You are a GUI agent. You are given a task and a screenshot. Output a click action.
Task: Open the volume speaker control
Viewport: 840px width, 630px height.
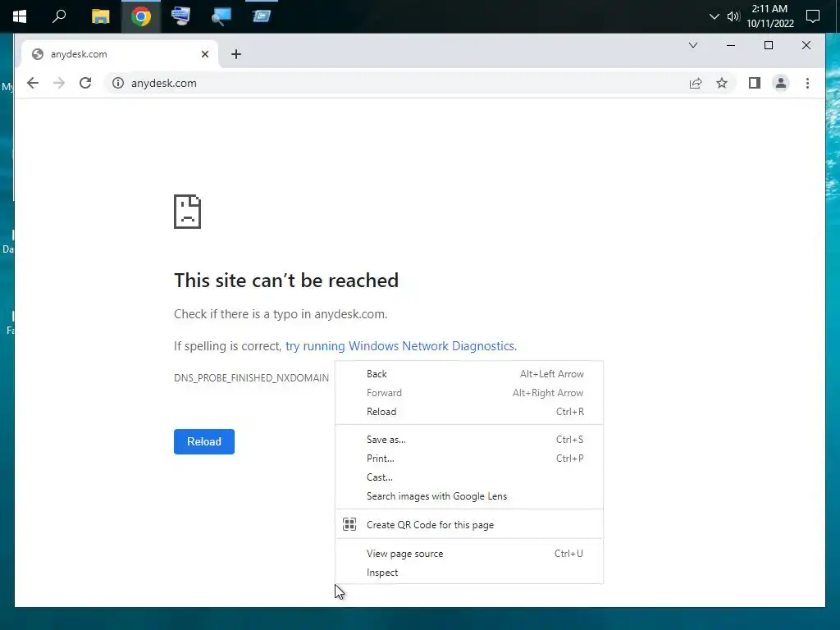click(733, 16)
